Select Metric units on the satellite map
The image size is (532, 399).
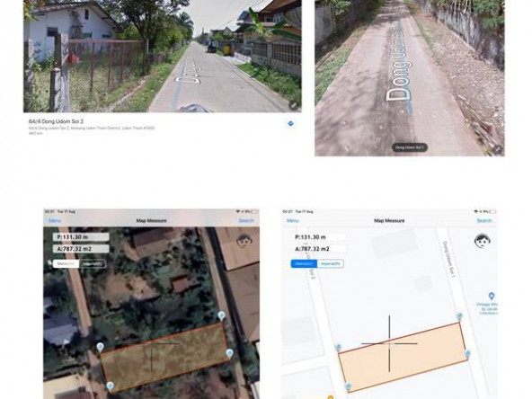click(x=66, y=263)
